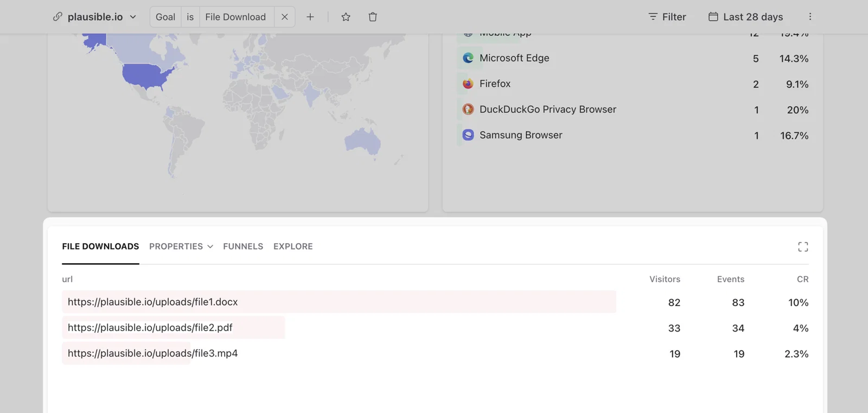
Task: Open the three-dot more options menu
Action: tap(810, 17)
